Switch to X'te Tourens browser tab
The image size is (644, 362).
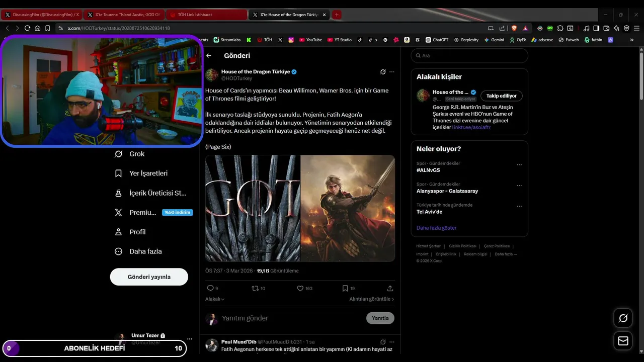click(x=124, y=15)
